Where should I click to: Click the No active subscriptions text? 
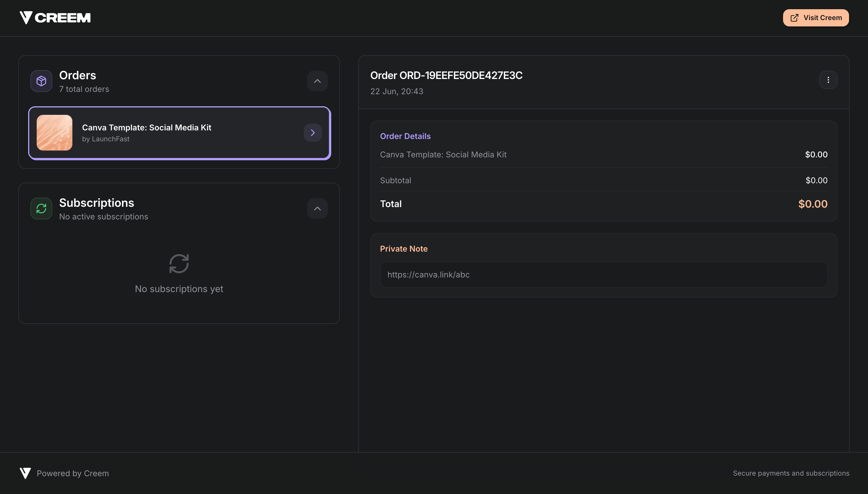point(103,217)
